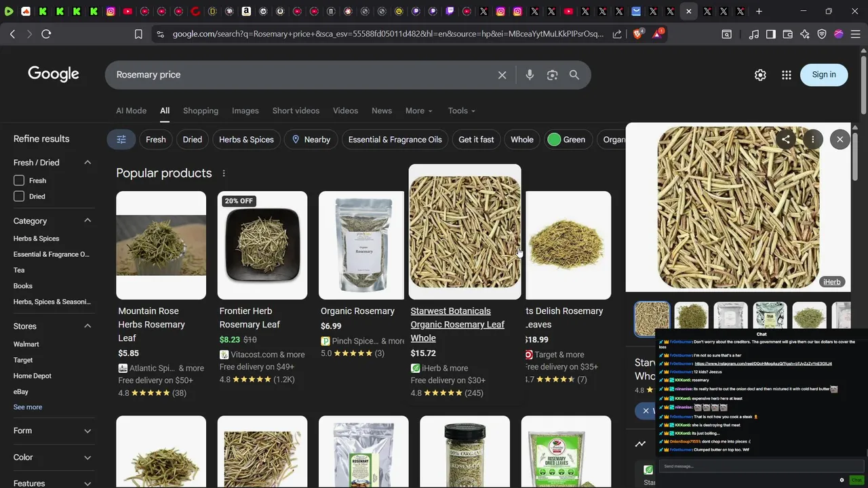The width and height of the screenshot is (868, 488).
Task: Open Popular products three-dot options
Action: (x=224, y=173)
